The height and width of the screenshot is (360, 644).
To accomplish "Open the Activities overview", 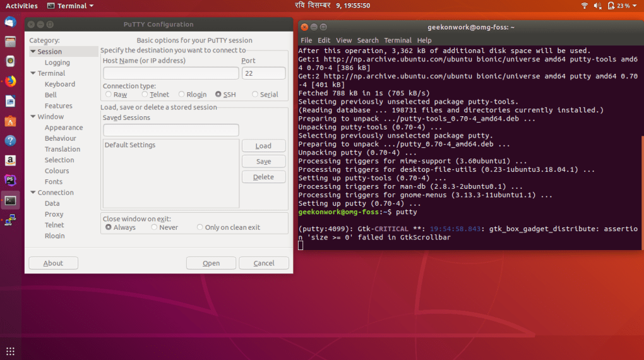I will [x=21, y=6].
